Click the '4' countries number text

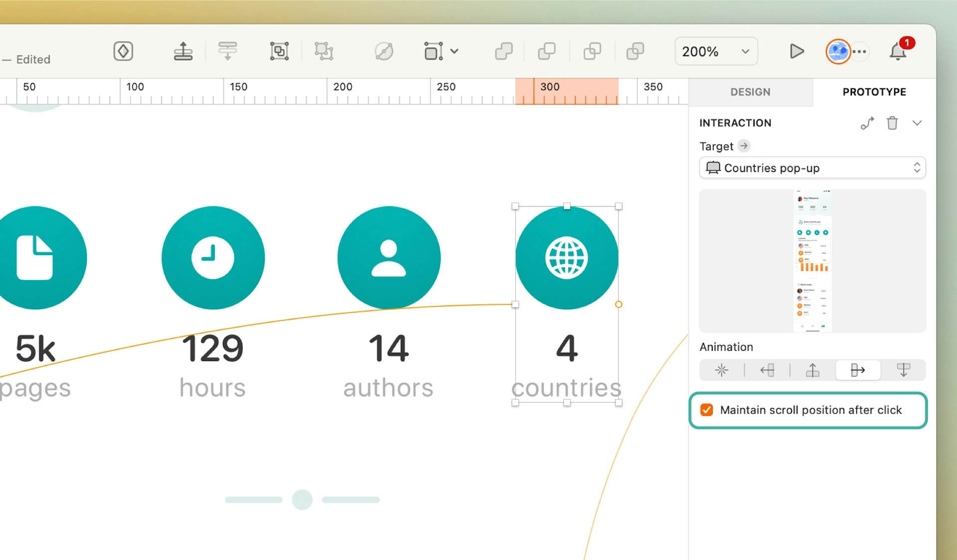567,348
